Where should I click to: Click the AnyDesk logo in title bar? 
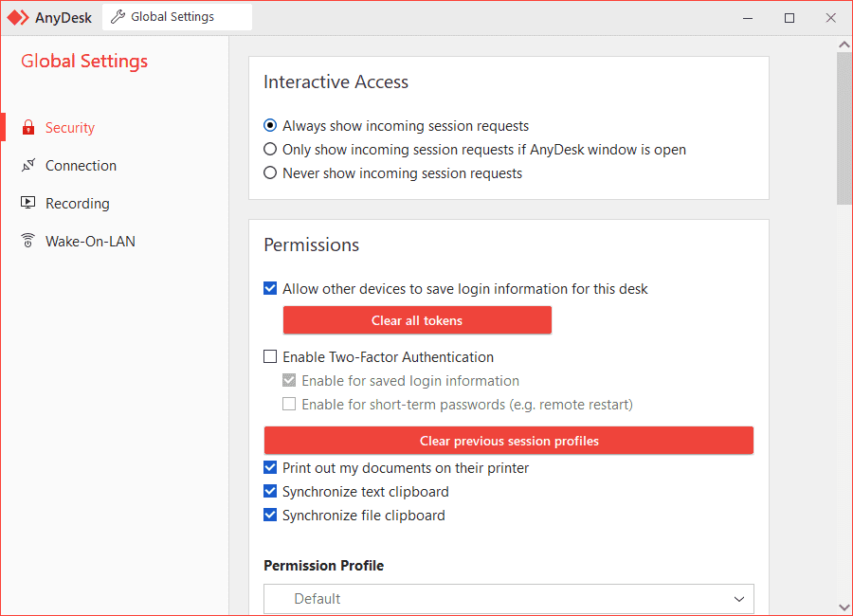tap(18, 17)
